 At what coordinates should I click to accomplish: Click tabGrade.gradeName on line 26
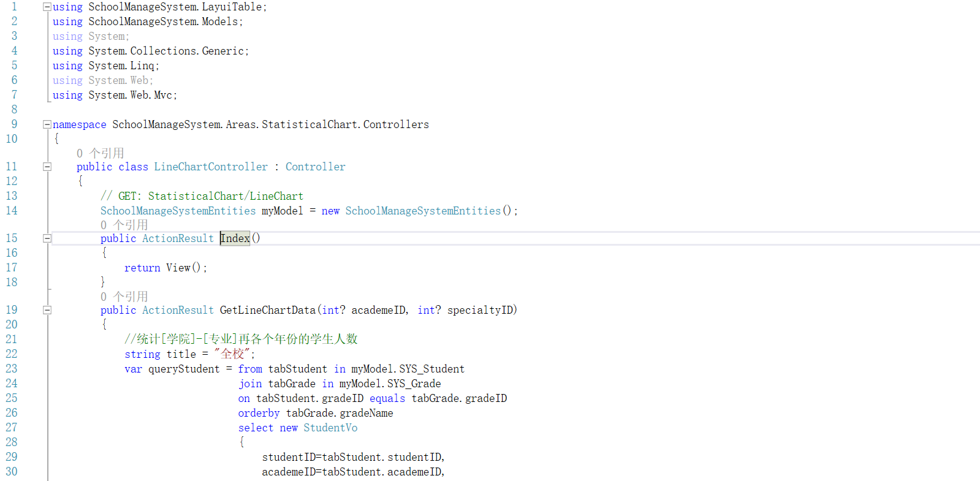point(340,413)
